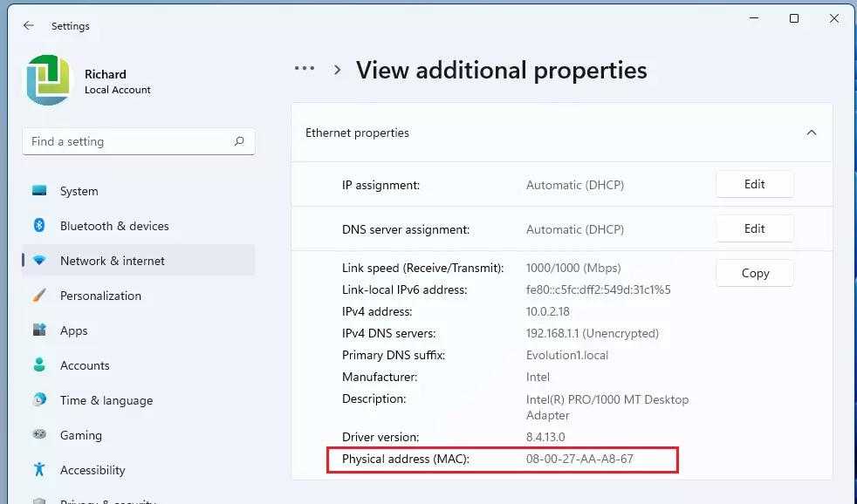The image size is (857, 504).
Task: Collapse the Ethernet properties section
Action: (x=811, y=133)
